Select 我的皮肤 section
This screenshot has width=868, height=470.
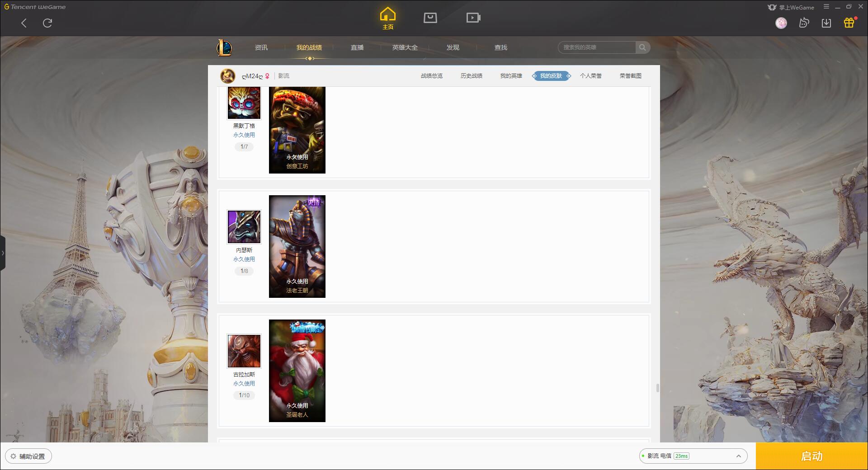tap(551, 76)
